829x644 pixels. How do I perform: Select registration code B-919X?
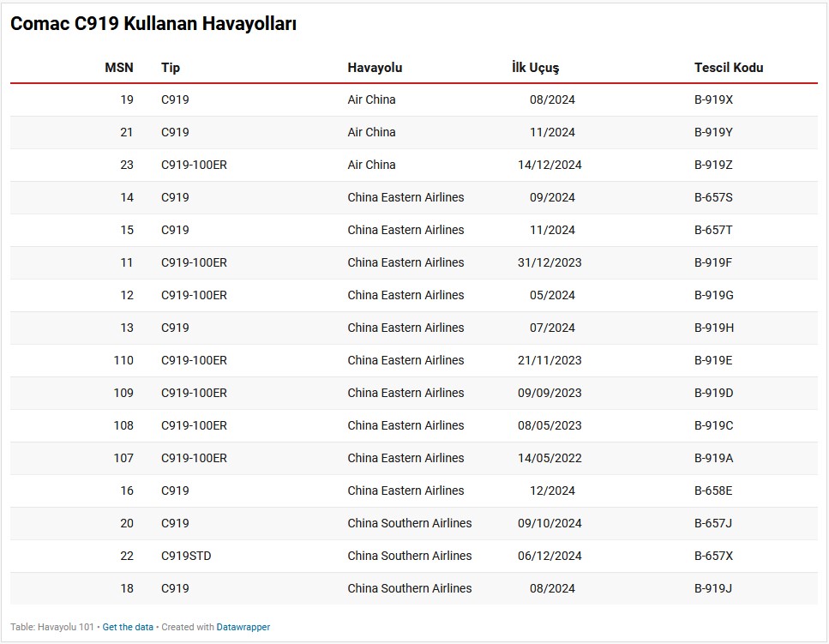(713, 100)
